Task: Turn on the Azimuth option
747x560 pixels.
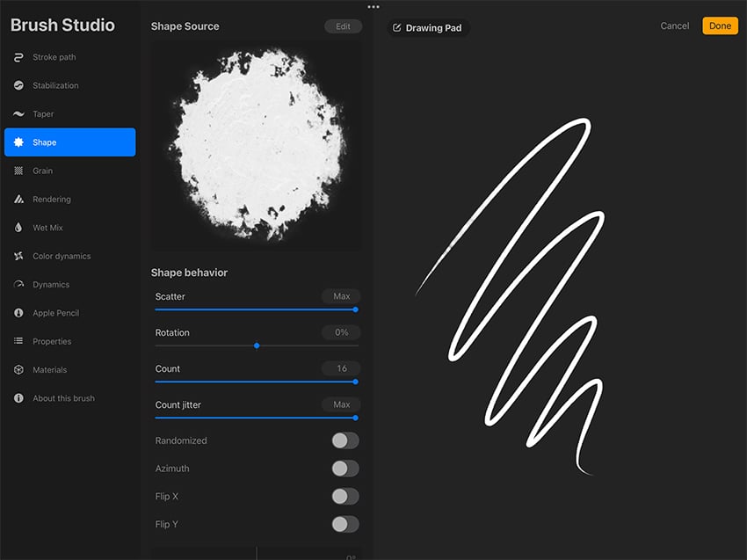Action: tap(344, 469)
